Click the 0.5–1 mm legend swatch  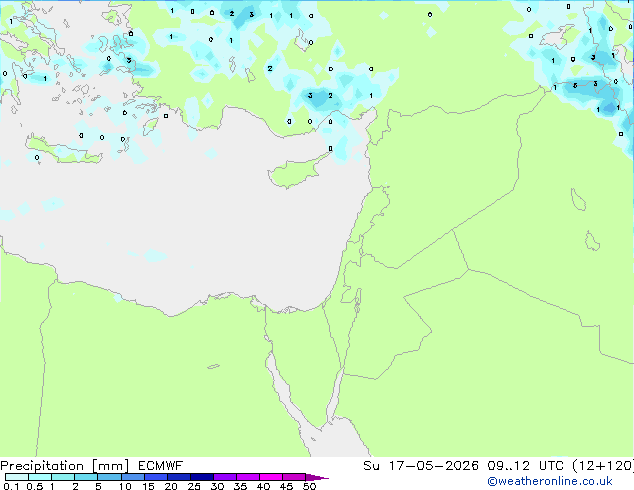(x=40, y=477)
